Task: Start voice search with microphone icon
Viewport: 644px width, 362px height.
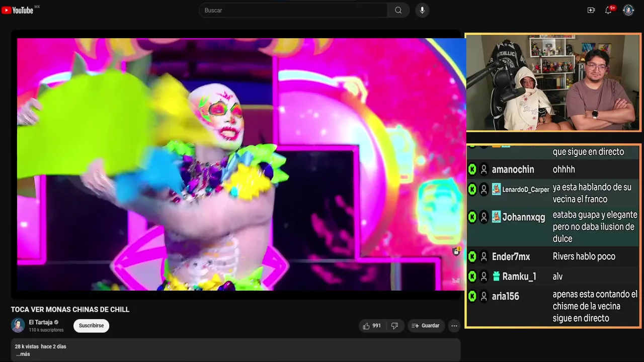Action: 422,10
